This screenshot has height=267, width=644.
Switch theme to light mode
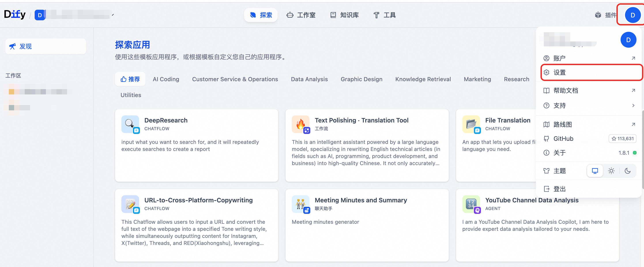click(x=611, y=171)
